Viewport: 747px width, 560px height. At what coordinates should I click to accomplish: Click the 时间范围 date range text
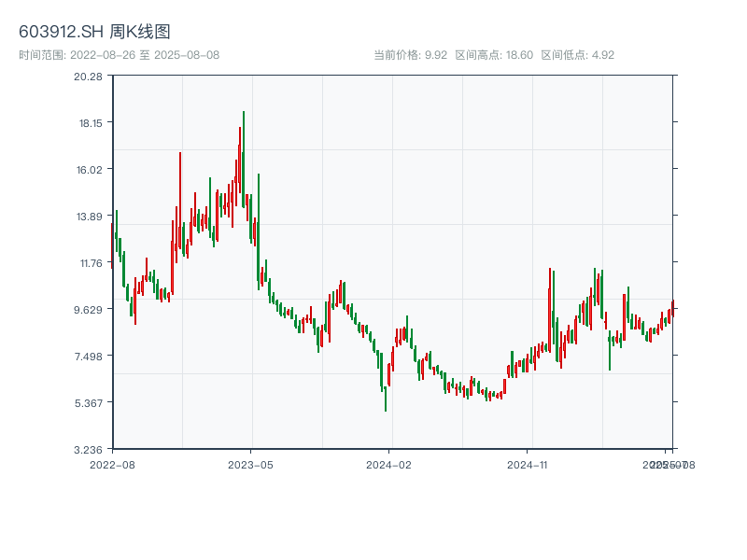[119, 55]
